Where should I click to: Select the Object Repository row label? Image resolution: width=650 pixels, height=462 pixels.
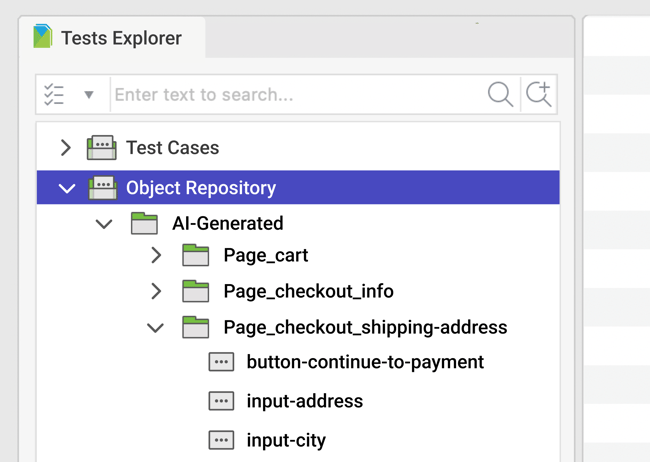[201, 188]
